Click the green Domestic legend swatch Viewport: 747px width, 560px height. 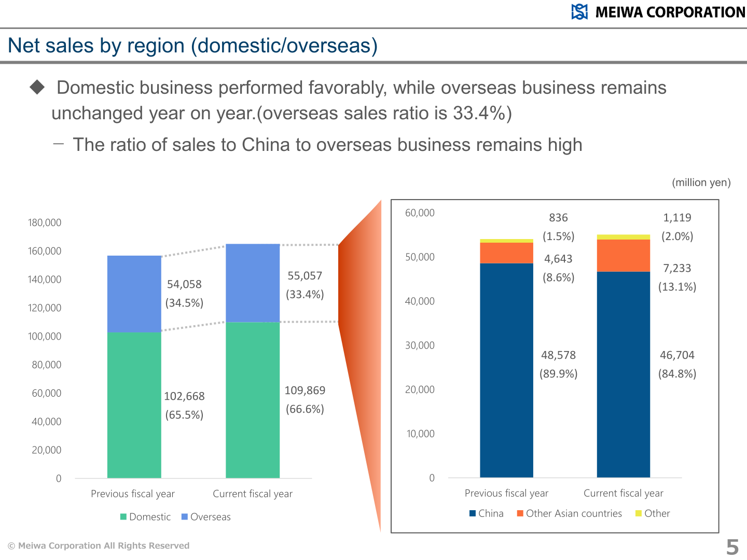(x=123, y=517)
